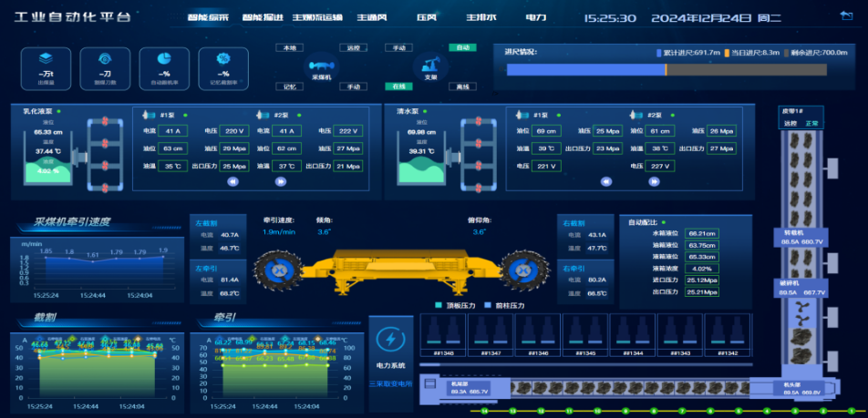868x418 pixels.
Task: Click the 自动跟机率 pie chart icon
Action: pyautogui.click(x=164, y=59)
